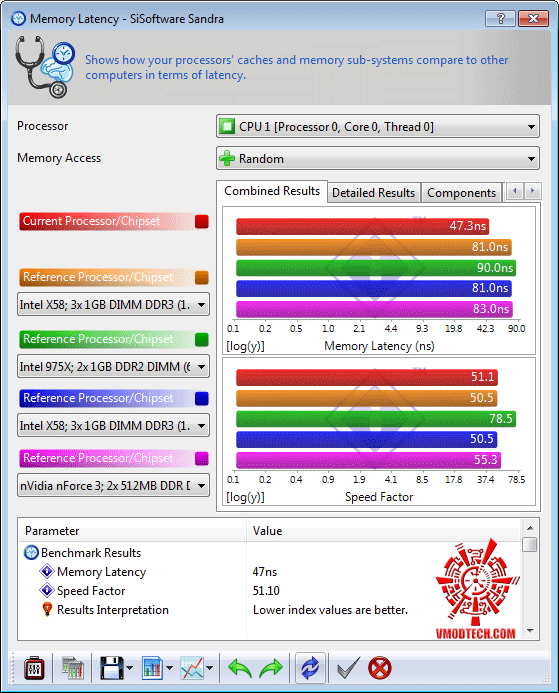Click the results list scrollbar up arrow
The height and width of the screenshot is (693, 559).
(x=530, y=528)
